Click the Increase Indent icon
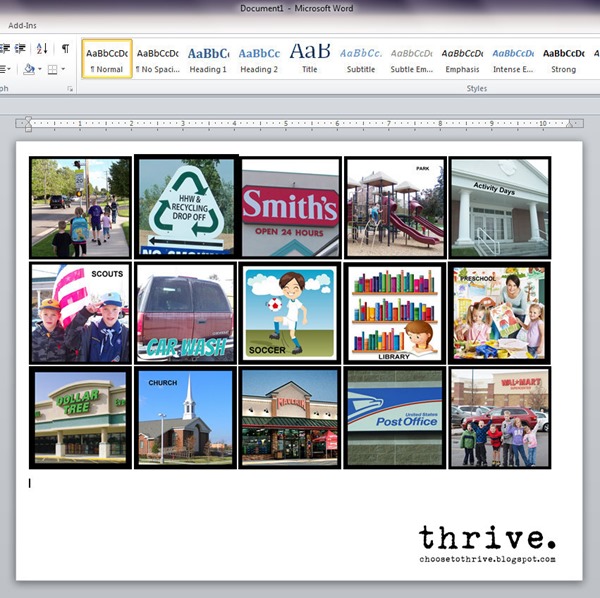This screenshot has width=600, height=598. [x=20, y=49]
